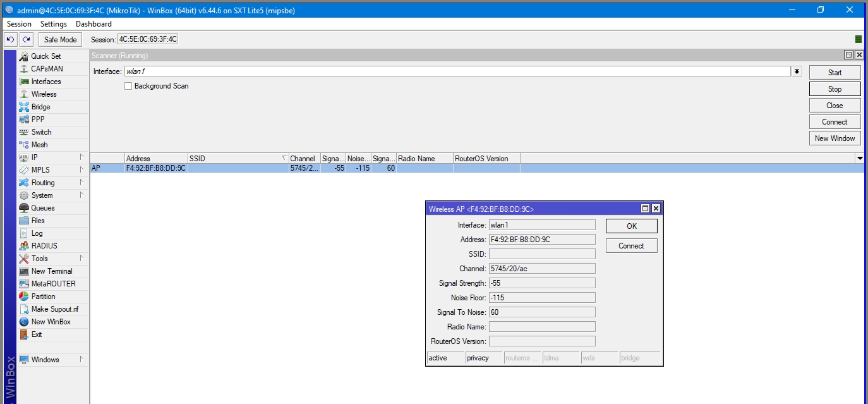Open the Settings menu
868x404 pixels.
point(53,24)
